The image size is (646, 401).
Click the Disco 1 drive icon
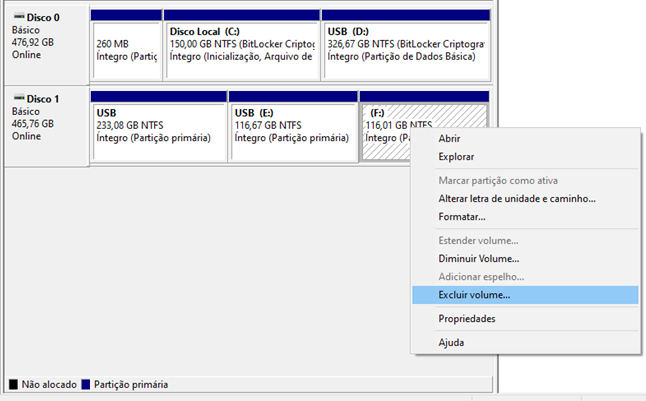pos(19,98)
